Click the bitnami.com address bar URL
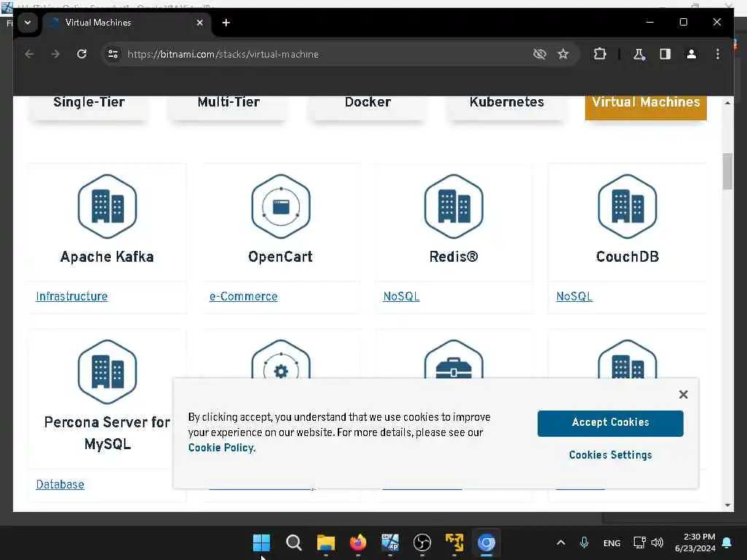Viewport: 747px width, 560px height. pos(223,54)
